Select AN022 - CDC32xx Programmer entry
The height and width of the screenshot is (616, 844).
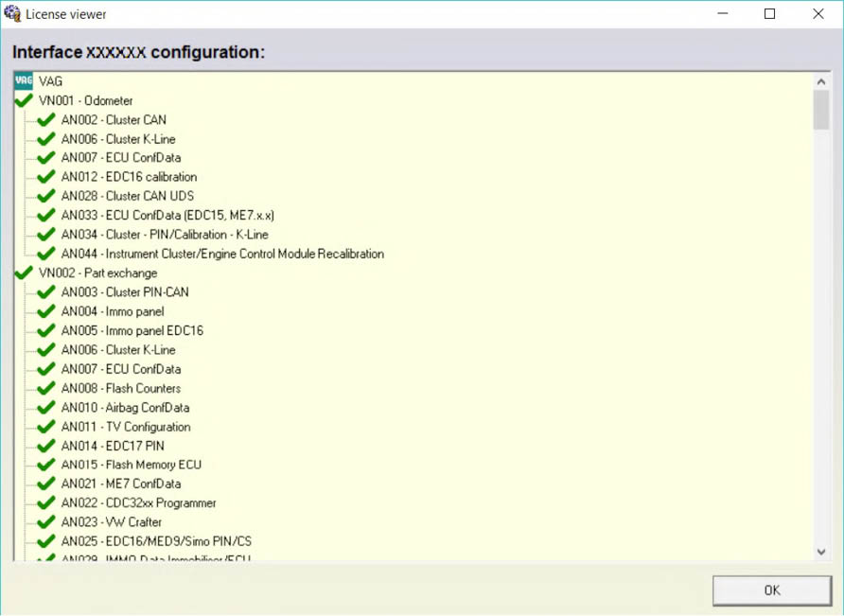[138, 503]
